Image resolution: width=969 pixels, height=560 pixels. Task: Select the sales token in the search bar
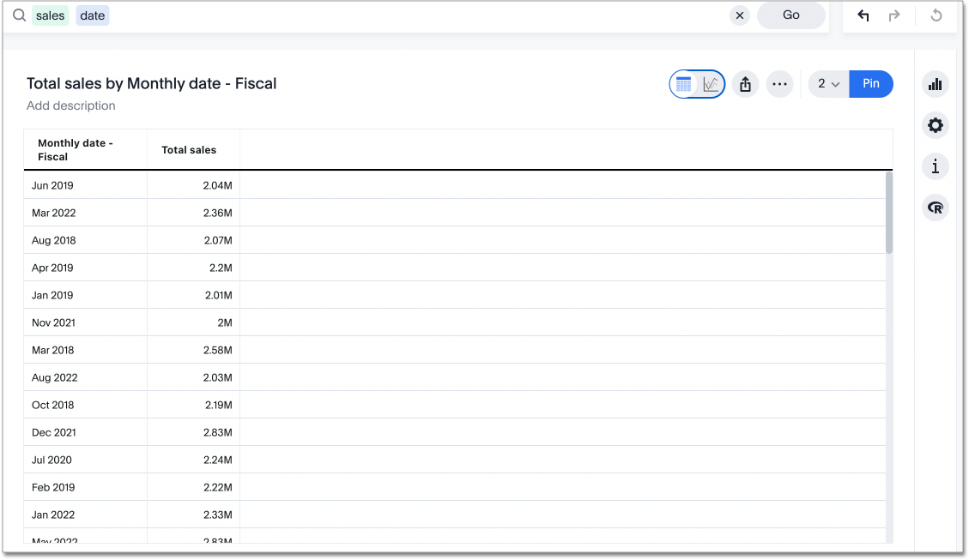pyautogui.click(x=49, y=15)
